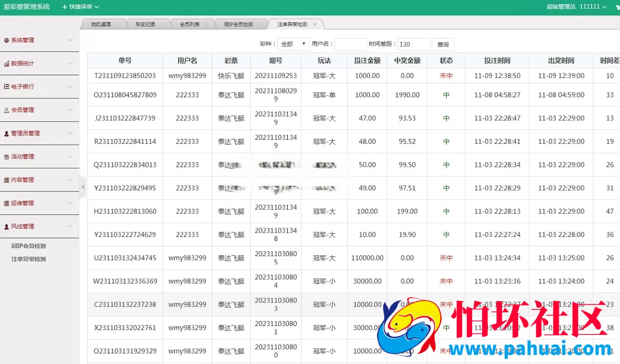Click the 电子银行 bank icon
Image resolution: width=620 pixels, height=364 pixels.
[6, 86]
